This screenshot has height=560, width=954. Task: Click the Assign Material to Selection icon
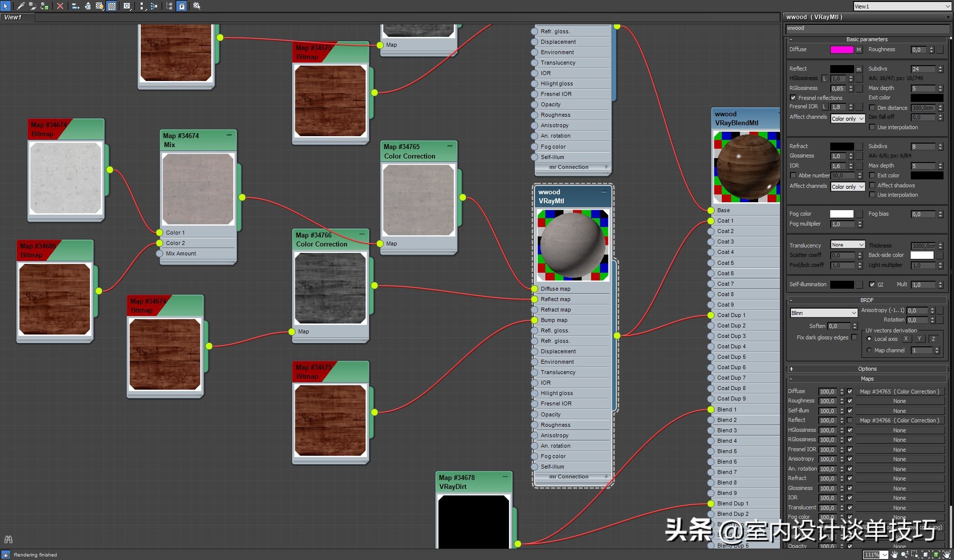click(44, 6)
